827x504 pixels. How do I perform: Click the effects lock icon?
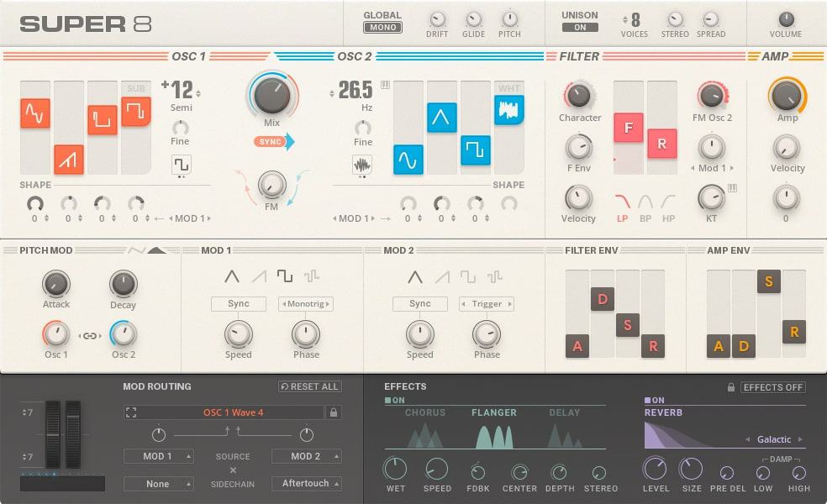[x=731, y=387]
